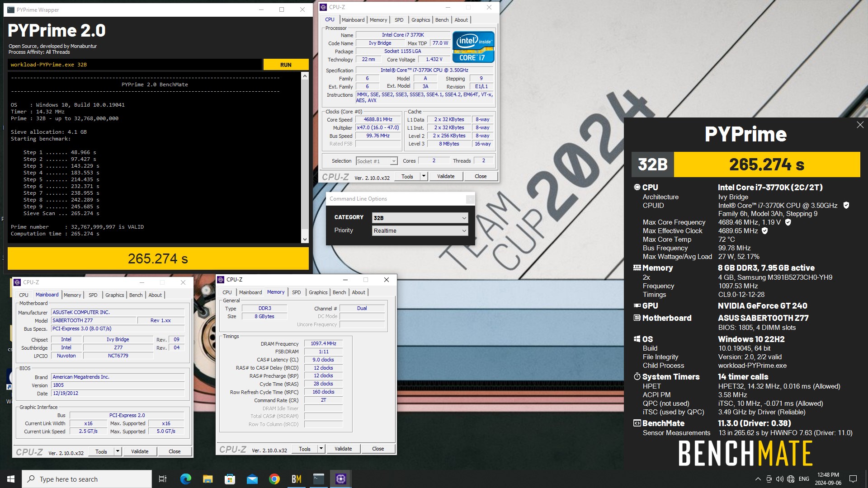Launch Microsoft Edge from taskbar
The image size is (868, 488).
coord(185,479)
